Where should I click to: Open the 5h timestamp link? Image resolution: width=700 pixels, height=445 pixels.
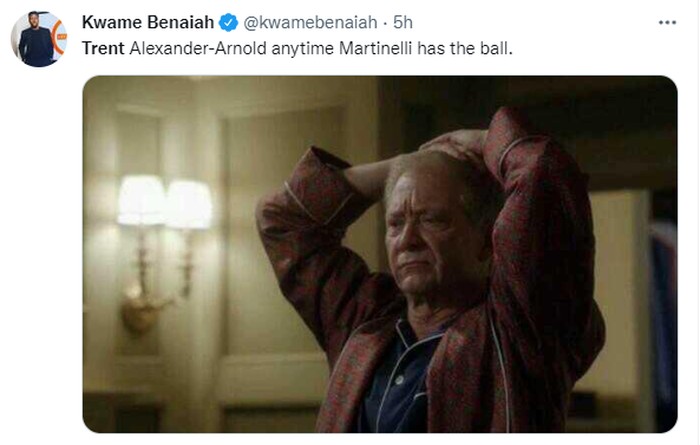click(403, 22)
